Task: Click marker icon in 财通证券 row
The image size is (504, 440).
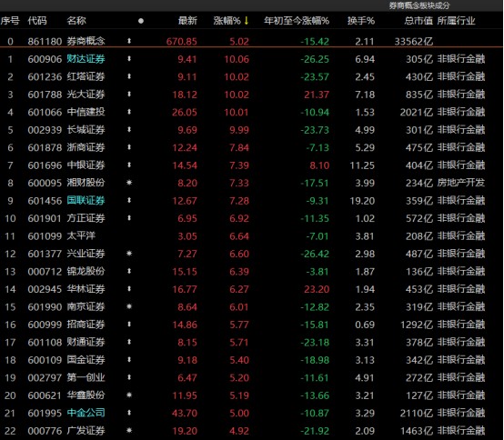Action: [129, 342]
